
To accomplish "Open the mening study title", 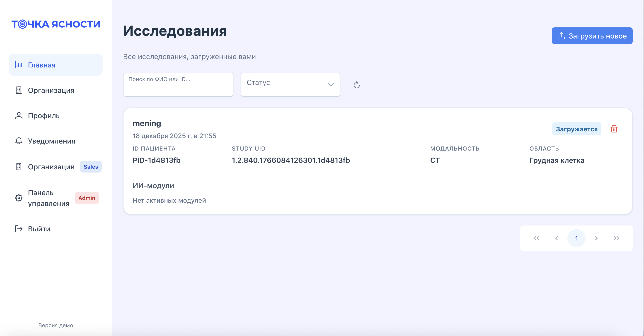I will (147, 123).
